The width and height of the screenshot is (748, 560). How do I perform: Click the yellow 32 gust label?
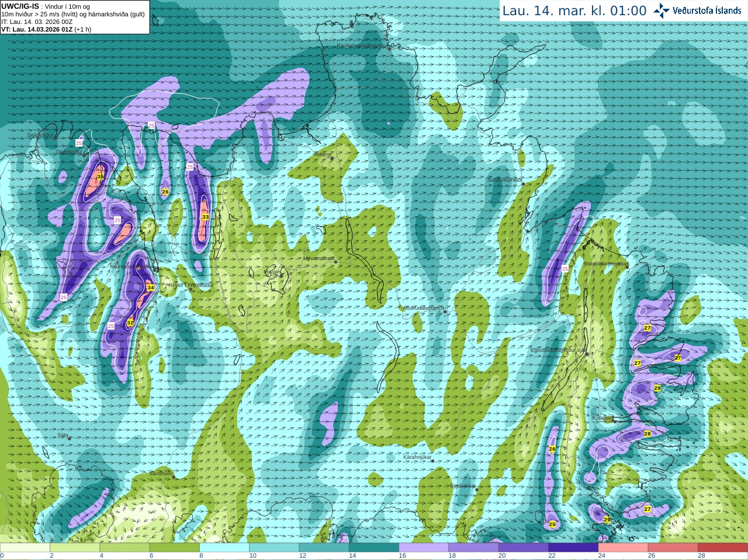(130, 323)
